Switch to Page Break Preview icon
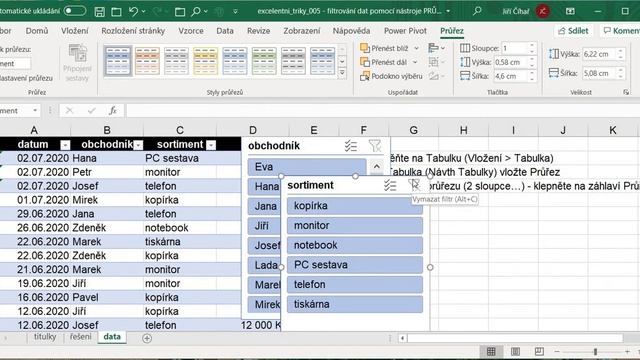This screenshot has height=360, width=640. click(x=539, y=351)
